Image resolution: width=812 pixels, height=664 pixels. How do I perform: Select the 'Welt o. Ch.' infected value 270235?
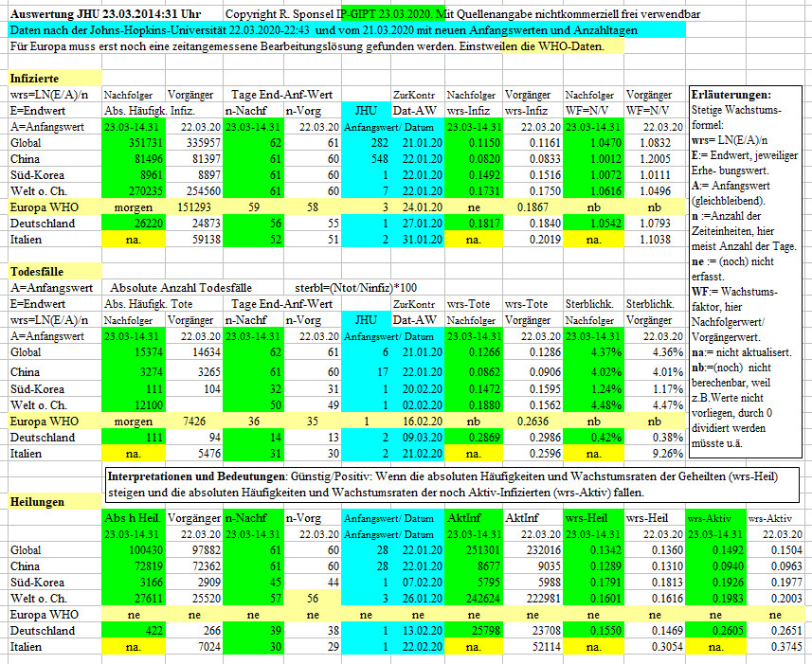point(134,191)
